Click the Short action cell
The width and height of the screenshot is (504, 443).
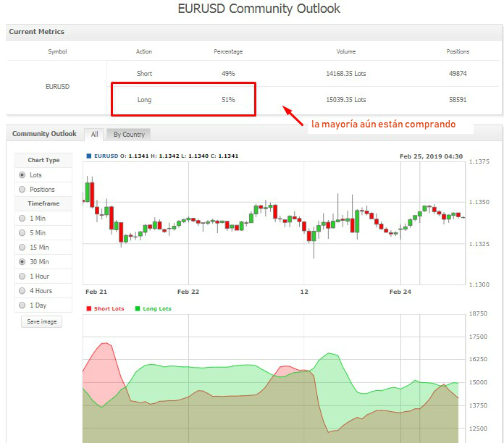(x=144, y=74)
